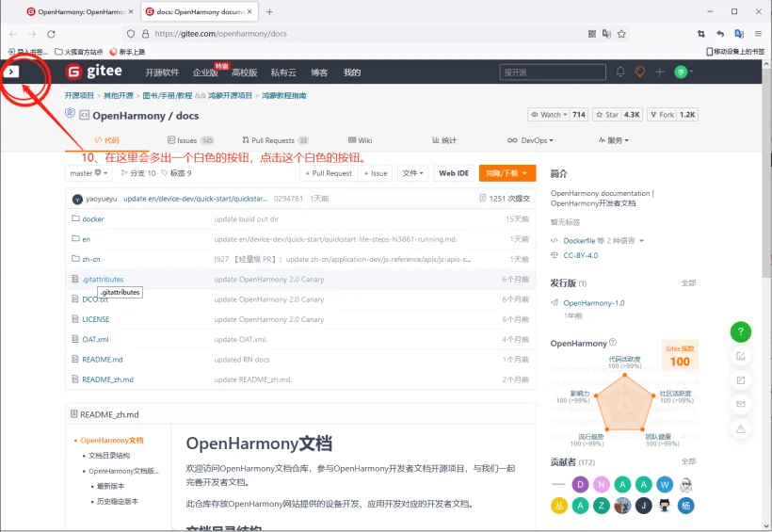The width and height of the screenshot is (772, 532).
Task: Click the browser back arrow
Action: 13,34
